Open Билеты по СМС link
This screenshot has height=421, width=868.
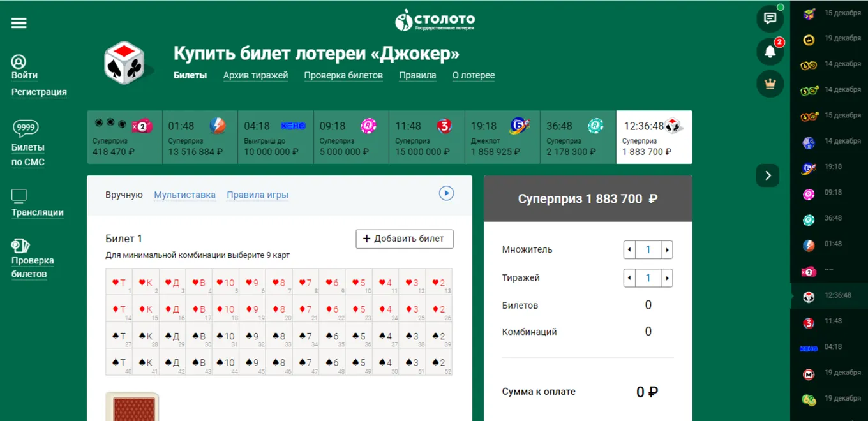[28, 154]
